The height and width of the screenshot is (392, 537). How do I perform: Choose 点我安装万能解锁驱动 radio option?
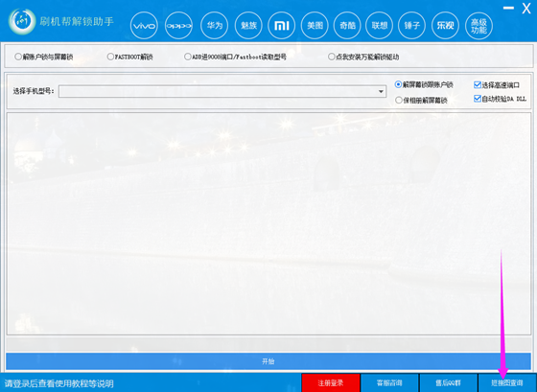[x=363, y=57]
